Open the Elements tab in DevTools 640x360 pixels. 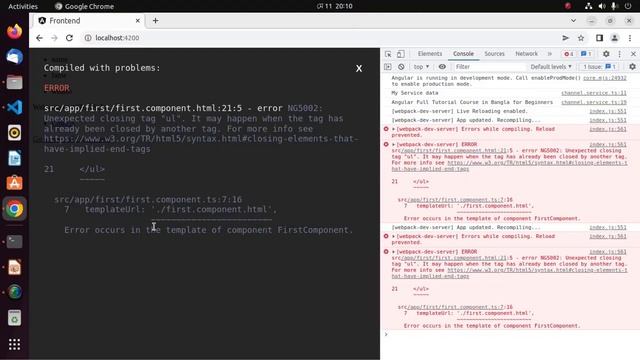point(430,54)
